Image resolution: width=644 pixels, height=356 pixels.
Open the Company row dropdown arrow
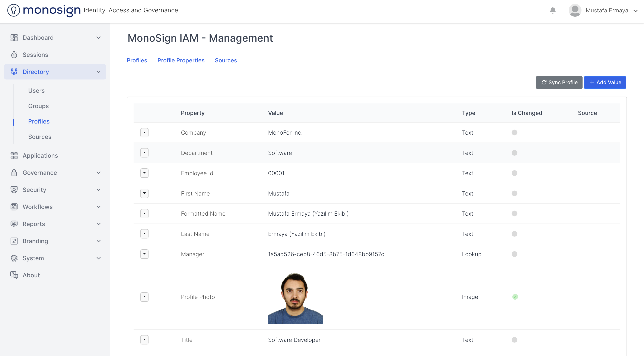144,132
